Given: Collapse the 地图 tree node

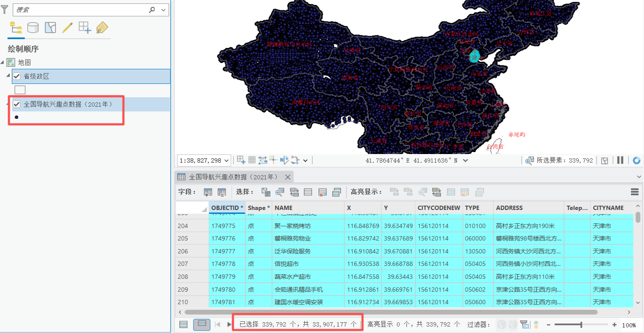Looking at the screenshot, I should tap(3, 63).
